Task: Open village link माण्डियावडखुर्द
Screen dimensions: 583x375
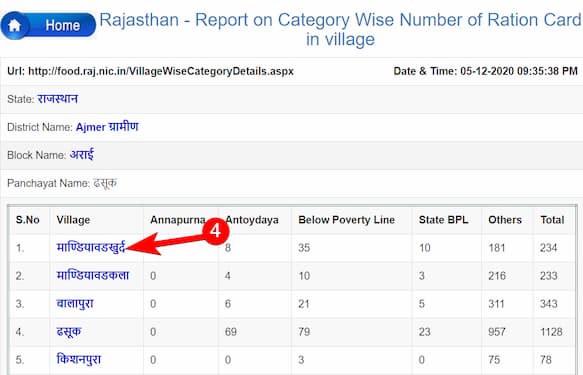Action: tap(91, 247)
